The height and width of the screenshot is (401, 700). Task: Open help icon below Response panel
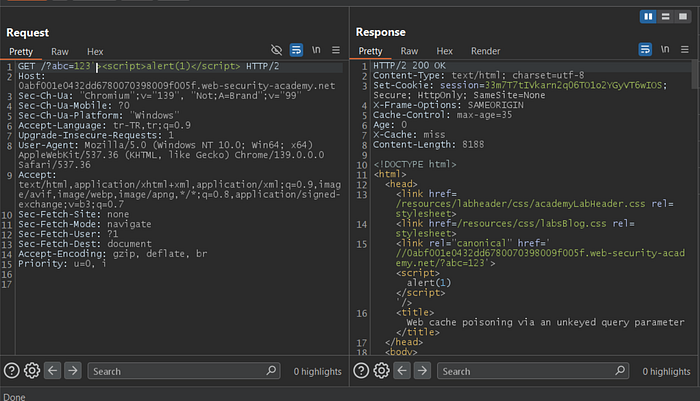pos(361,371)
